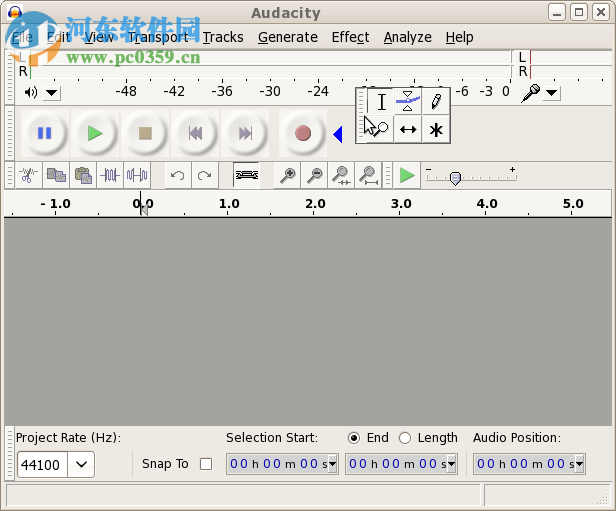Image resolution: width=616 pixels, height=511 pixels.
Task: Stop playback with the square Stop button
Action: click(145, 134)
